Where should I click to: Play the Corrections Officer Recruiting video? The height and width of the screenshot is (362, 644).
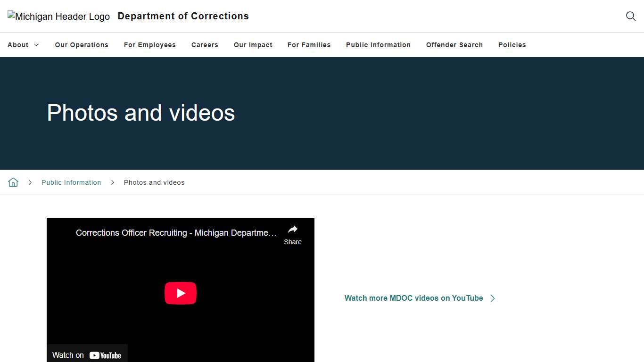(x=180, y=293)
